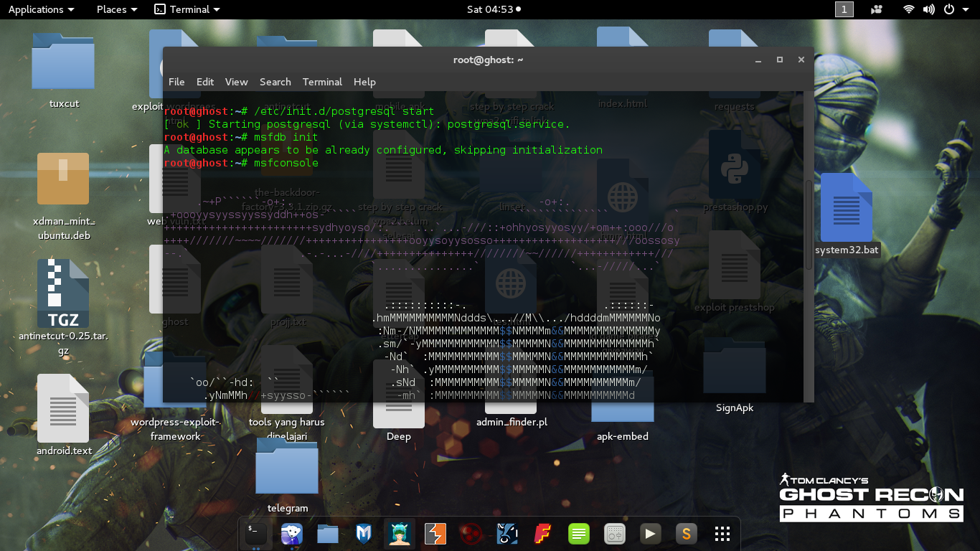The width and height of the screenshot is (980, 551).
Task: Launch Sublime Text from the dock
Action: (686, 534)
